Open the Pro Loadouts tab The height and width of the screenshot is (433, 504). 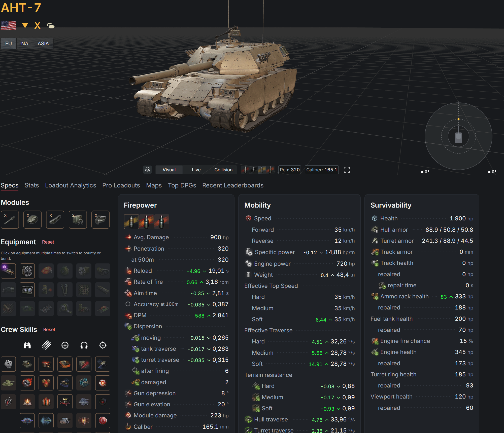121,185
